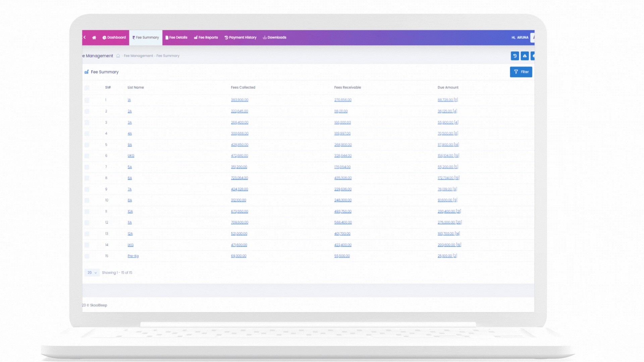
Task: Sort by the Due Amount column header
Action: [x=448, y=87]
